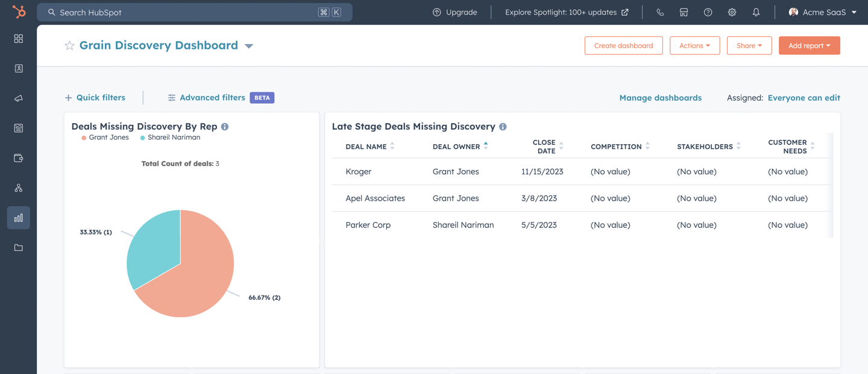868x374 pixels.
Task: Click the Create dashboard button
Action: click(x=623, y=45)
